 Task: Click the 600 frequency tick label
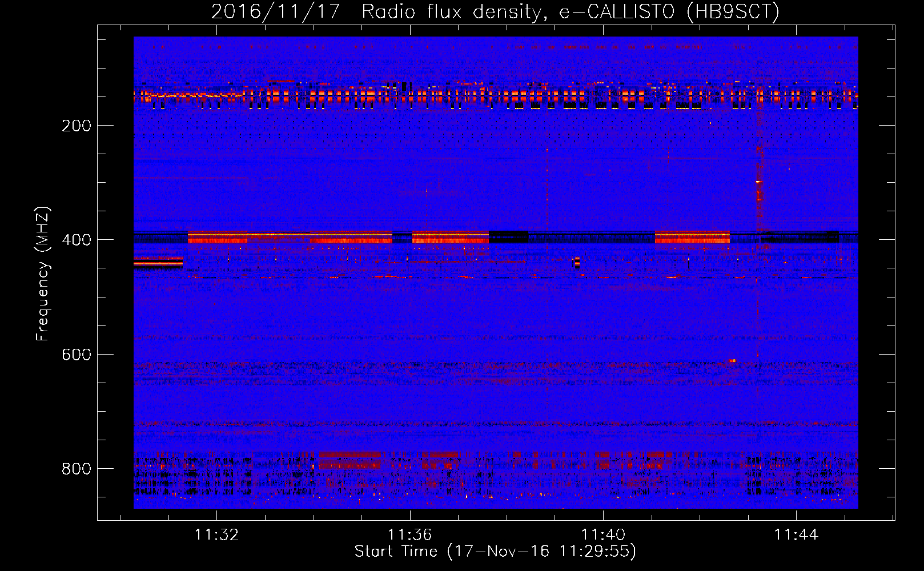(x=77, y=355)
